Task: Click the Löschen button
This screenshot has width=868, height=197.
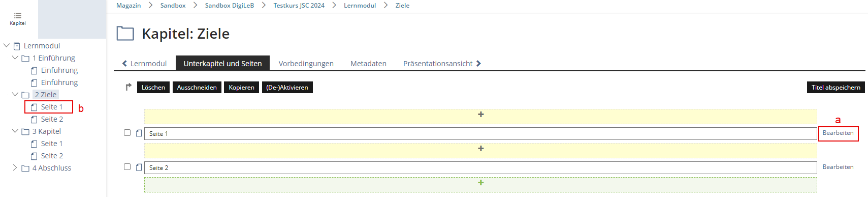Action: click(153, 88)
